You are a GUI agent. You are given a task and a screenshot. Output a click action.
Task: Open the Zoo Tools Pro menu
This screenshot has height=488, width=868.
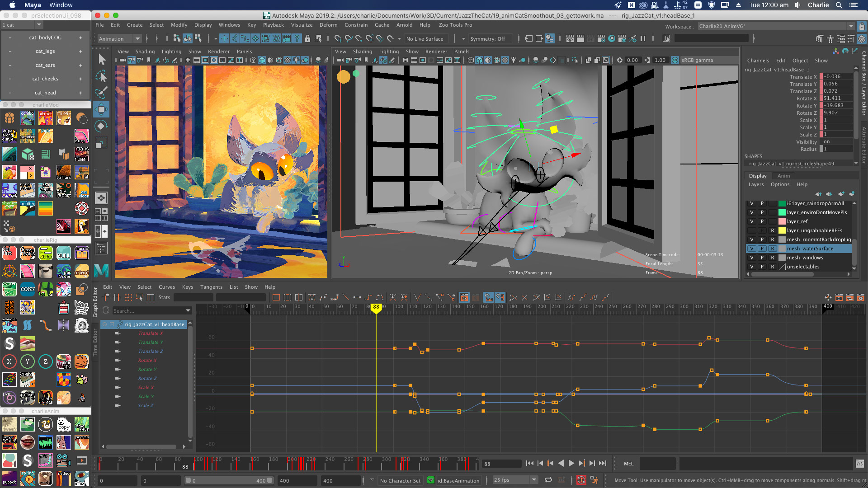(455, 25)
